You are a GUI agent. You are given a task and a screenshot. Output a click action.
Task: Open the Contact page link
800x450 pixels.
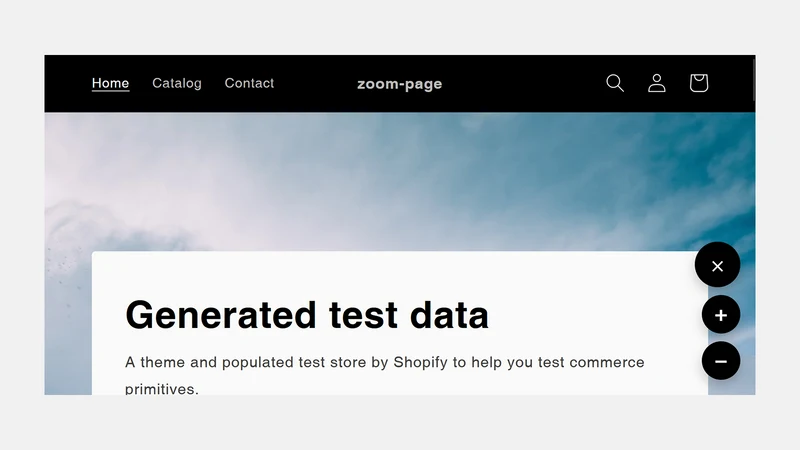coord(249,83)
